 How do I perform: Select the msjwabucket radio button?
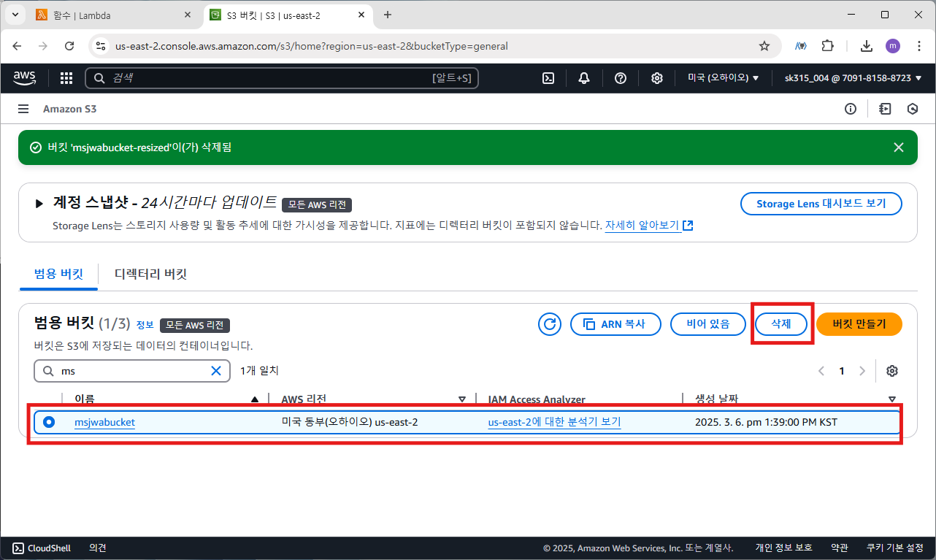(x=49, y=422)
